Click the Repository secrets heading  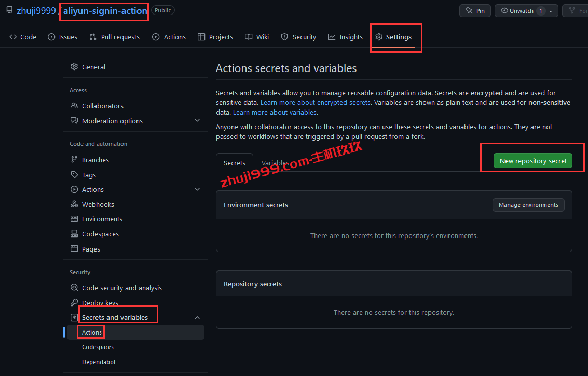pos(253,284)
